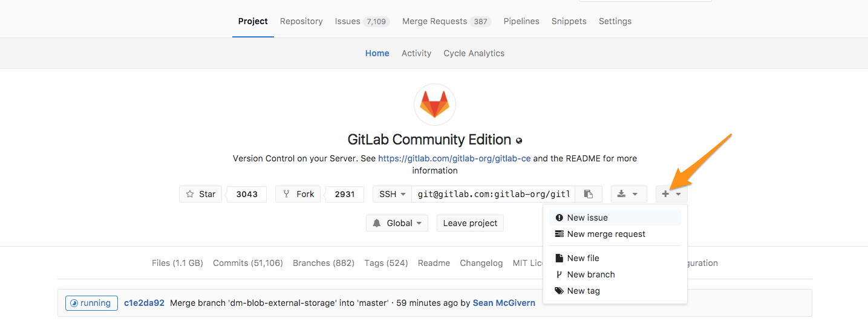This screenshot has width=868, height=321.
Task: Click the git clone URL field
Action: tap(493, 194)
